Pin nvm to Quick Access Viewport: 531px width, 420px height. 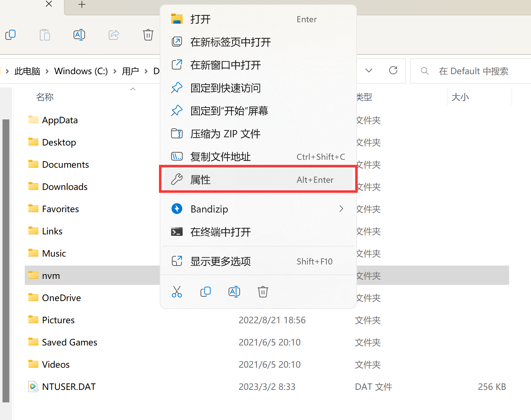tap(225, 88)
